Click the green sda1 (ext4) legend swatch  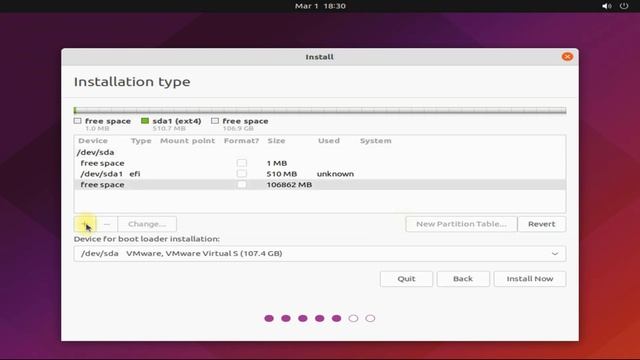pyautogui.click(x=144, y=121)
